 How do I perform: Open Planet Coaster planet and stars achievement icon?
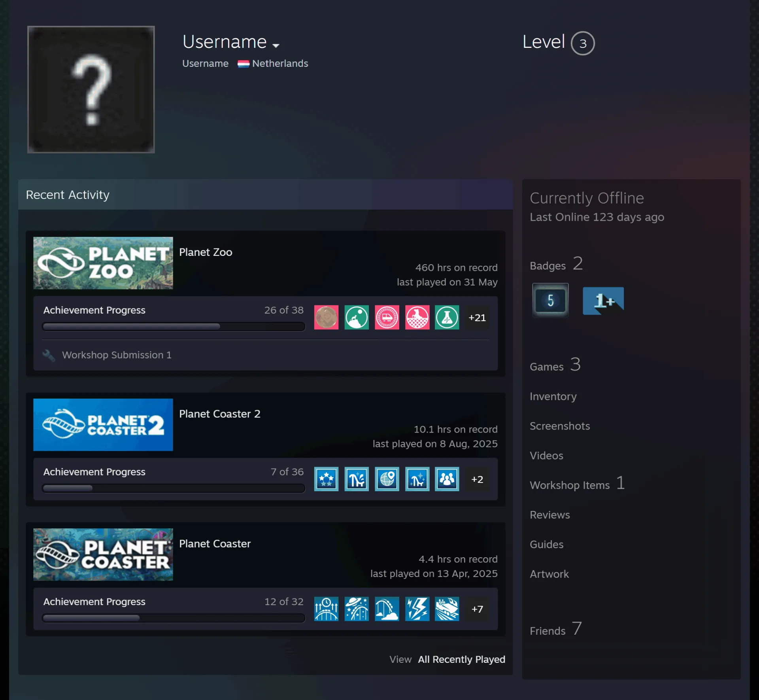coord(357,609)
